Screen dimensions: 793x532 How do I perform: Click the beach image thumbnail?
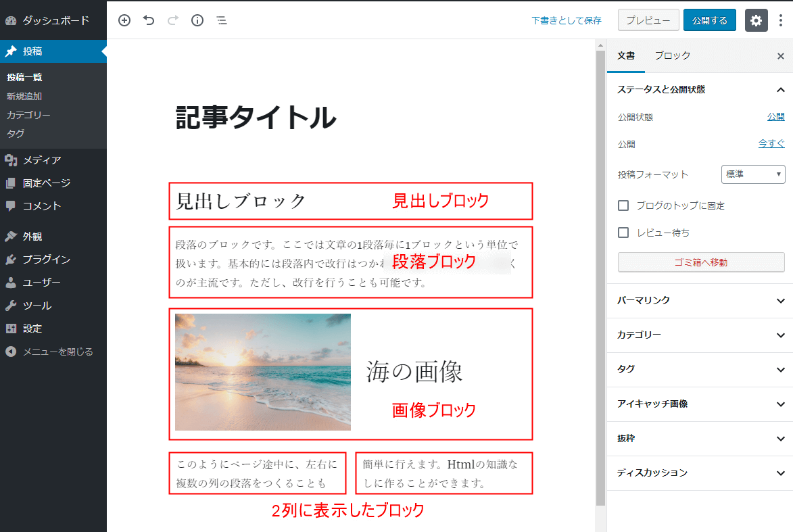263,372
